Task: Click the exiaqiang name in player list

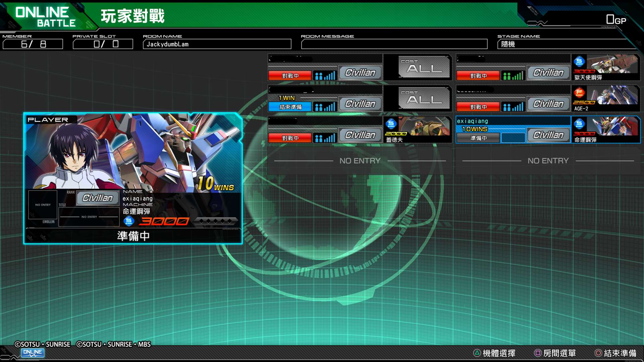Action: tap(472, 121)
